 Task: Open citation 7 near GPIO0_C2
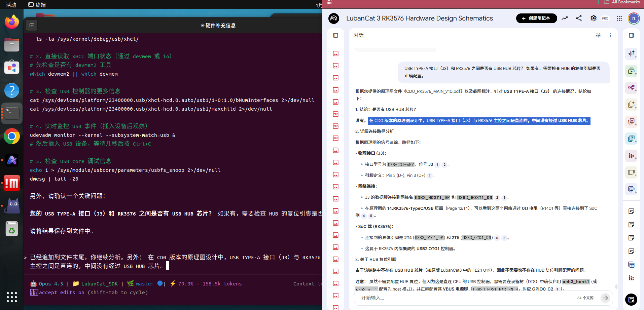[x=557, y=289]
